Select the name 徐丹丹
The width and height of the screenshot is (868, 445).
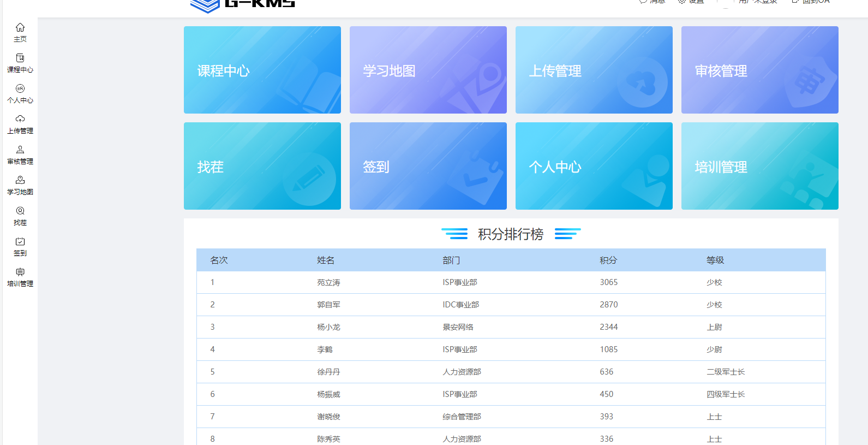pyautogui.click(x=328, y=372)
